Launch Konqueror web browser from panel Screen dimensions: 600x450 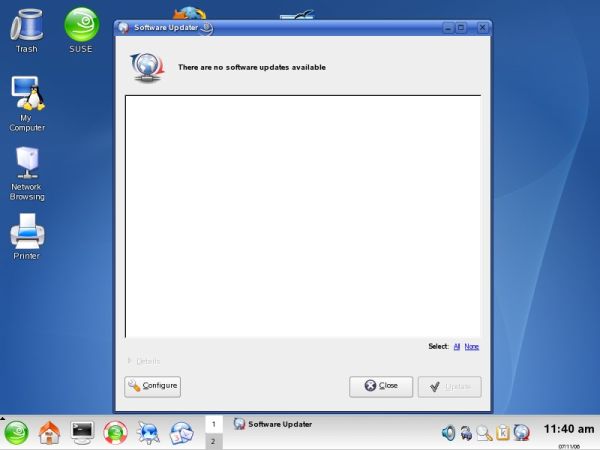(148, 433)
